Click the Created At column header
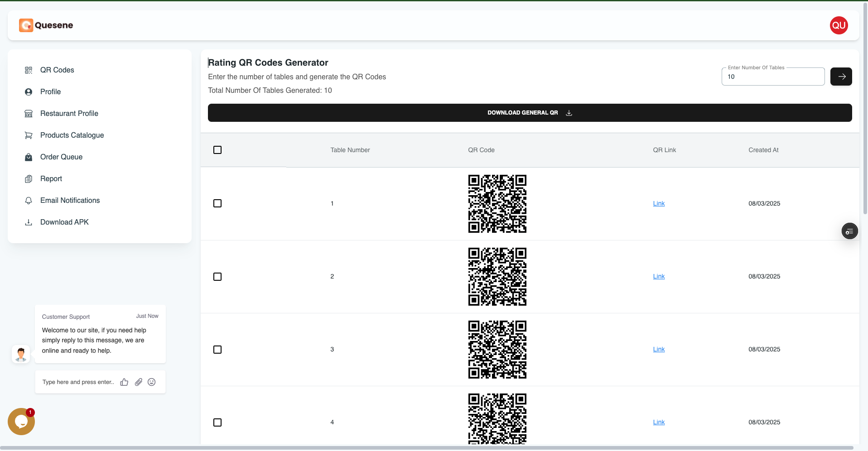Screen dimensions: 868x451 763,150
